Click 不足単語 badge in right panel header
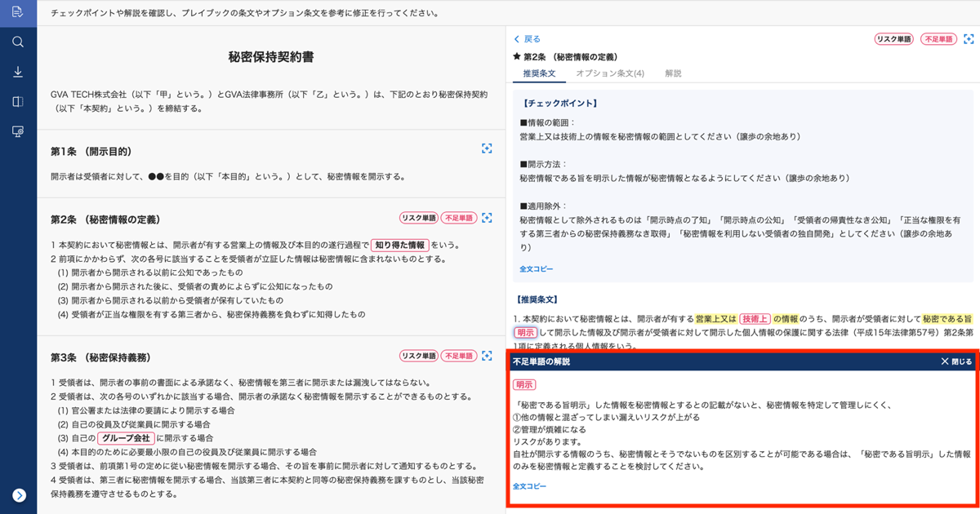 tap(938, 39)
